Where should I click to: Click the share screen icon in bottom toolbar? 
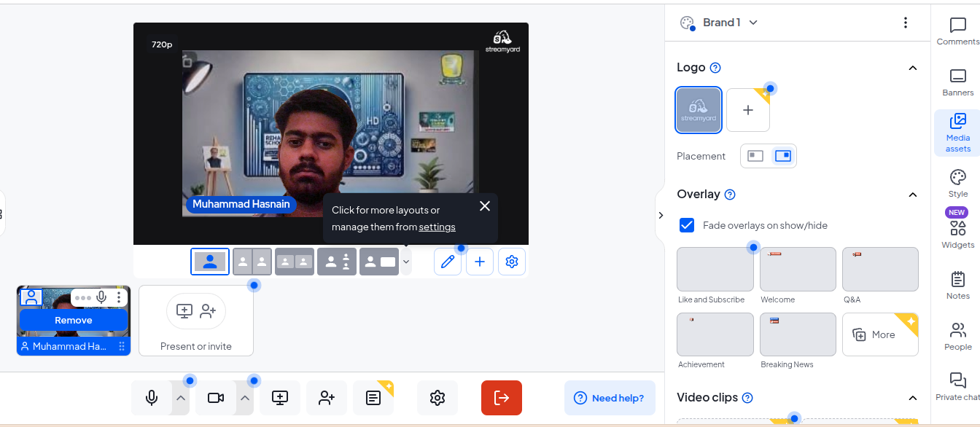tap(280, 398)
